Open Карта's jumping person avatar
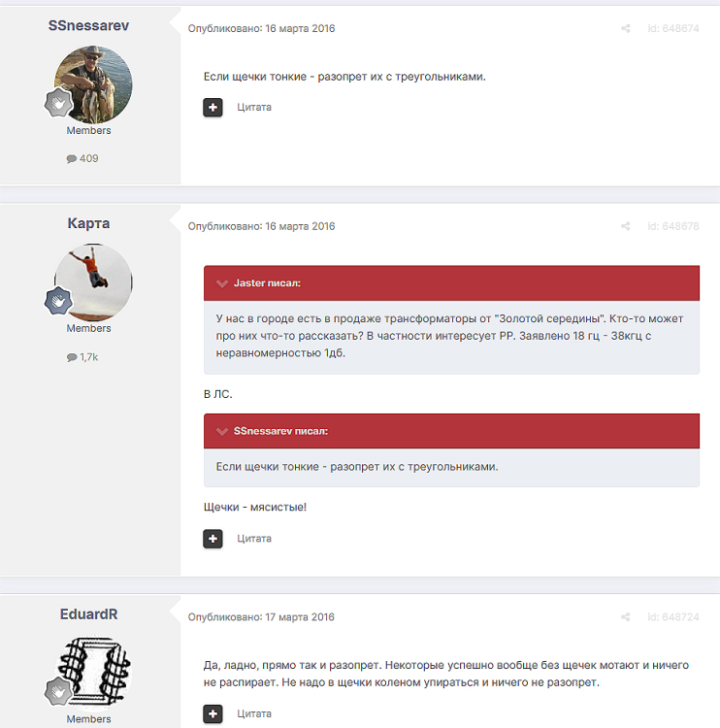 pos(93,282)
